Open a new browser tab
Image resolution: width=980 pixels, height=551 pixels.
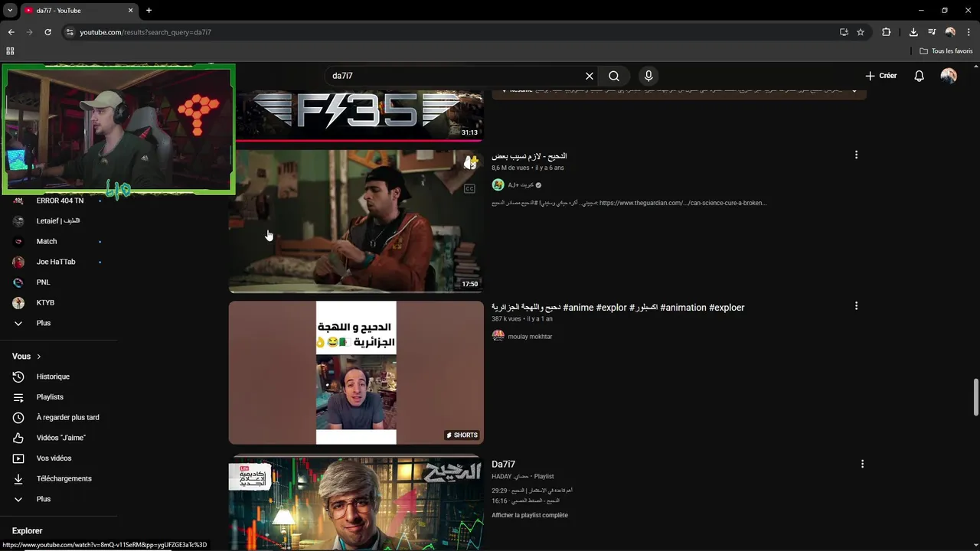(x=149, y=11)
